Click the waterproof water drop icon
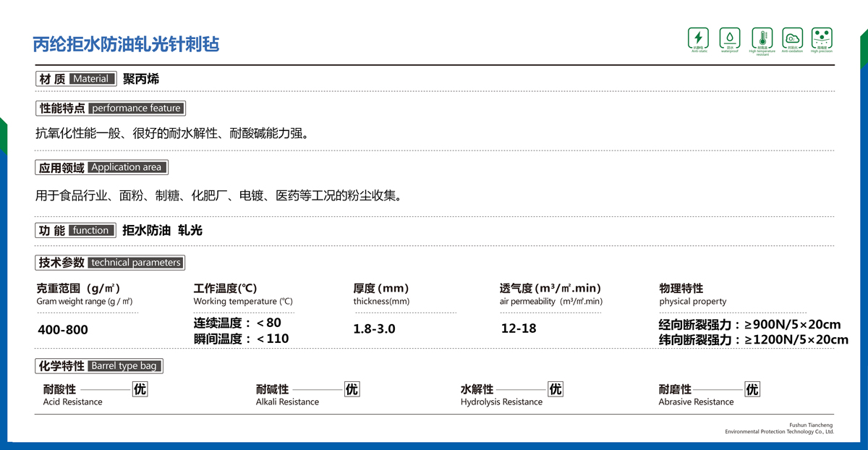The height and width of the screenshot is (450, 868). [x=730, y=38]
